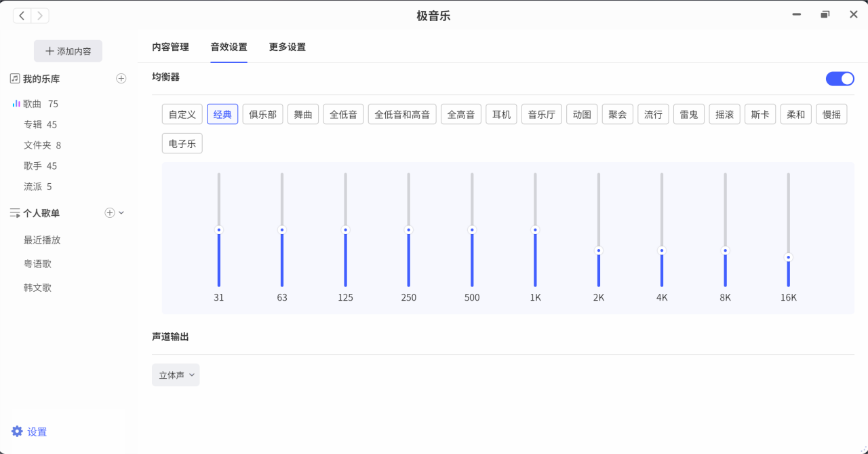Open 设置 gear icon at bottom left
Viewport: 868px width, 454px height.
18,432
